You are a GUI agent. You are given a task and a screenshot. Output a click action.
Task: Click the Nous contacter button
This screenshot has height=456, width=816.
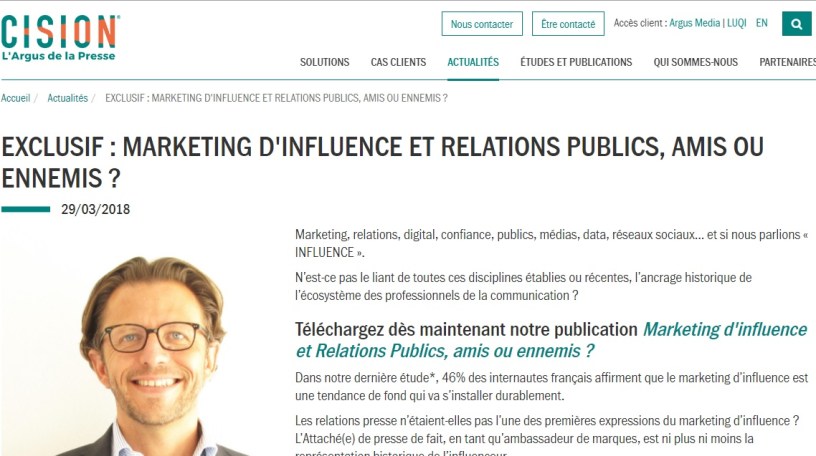[482, 24]
